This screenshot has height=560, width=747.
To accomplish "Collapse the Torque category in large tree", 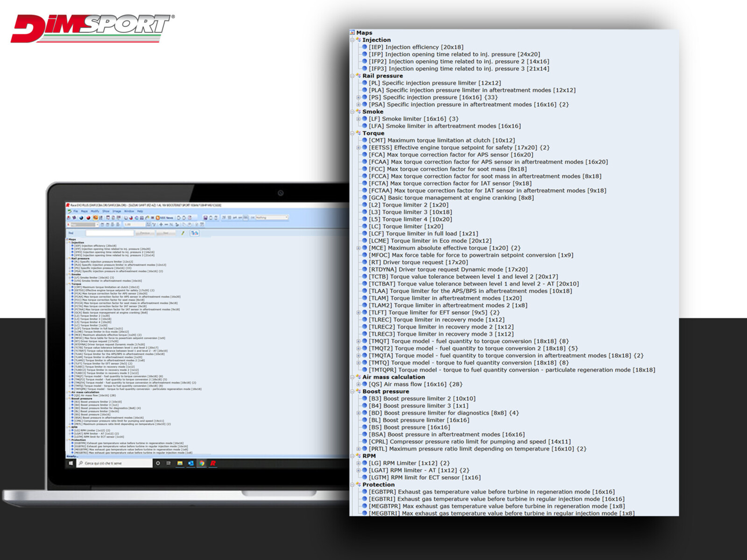I will pyautogui.click(x=352, y=133).
